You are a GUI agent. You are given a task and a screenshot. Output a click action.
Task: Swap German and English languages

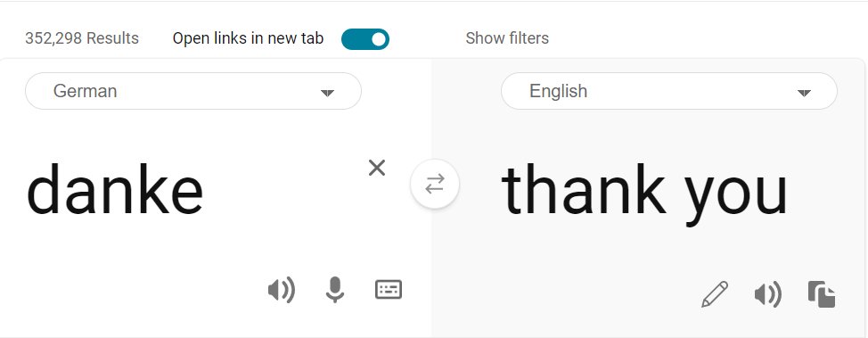tap(435, 184)
